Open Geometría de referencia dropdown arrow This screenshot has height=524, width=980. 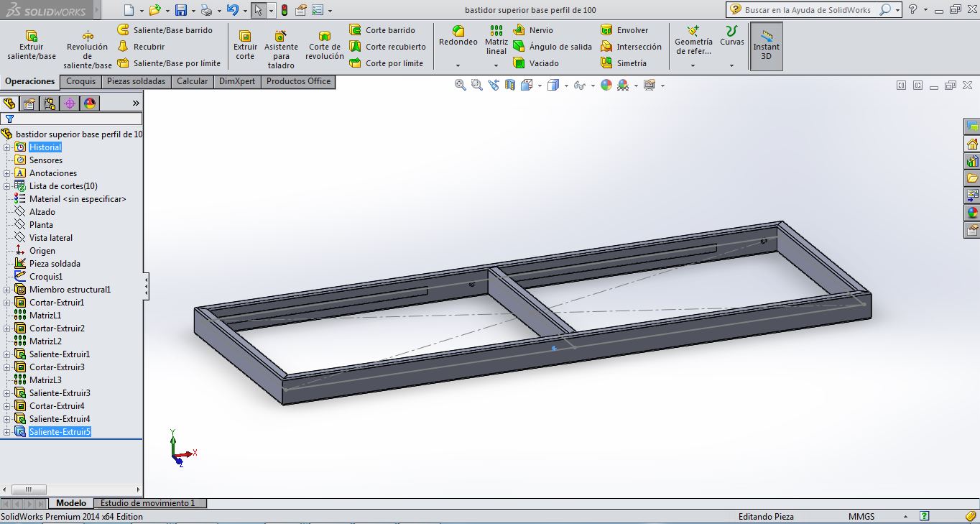(693, 65)
